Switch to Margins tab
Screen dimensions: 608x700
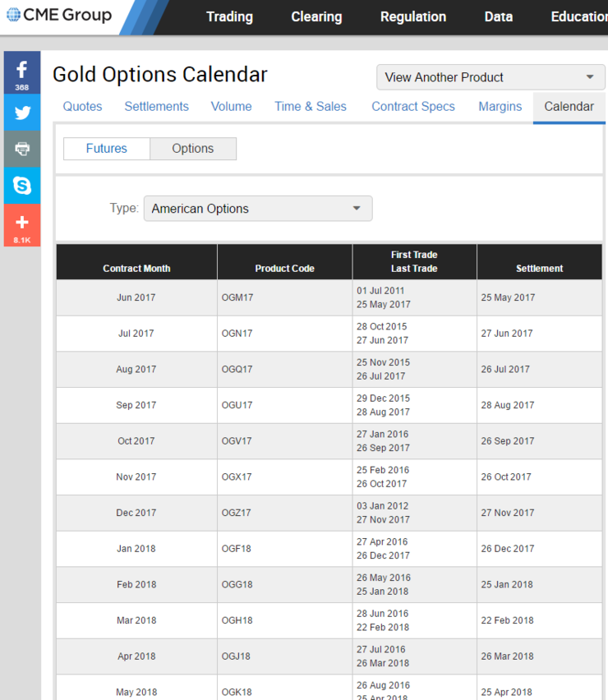pyautogui.click(x=500, y=106)
